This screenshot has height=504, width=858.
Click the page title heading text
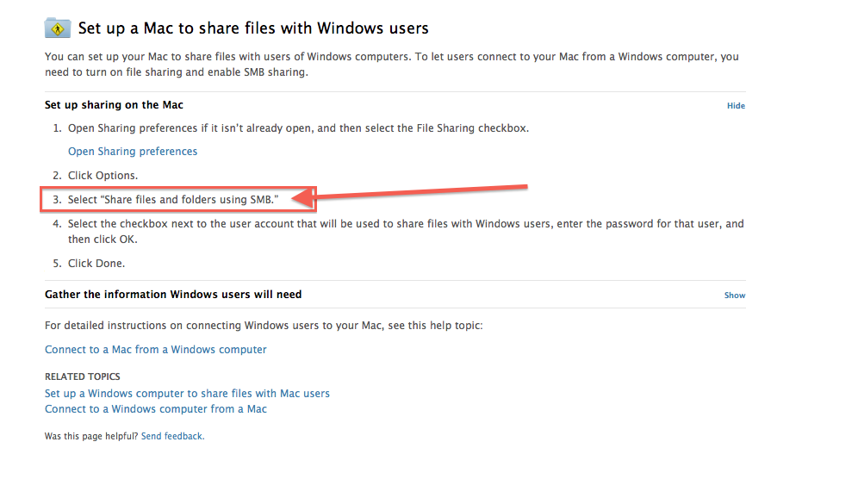(x=252, y=28)
